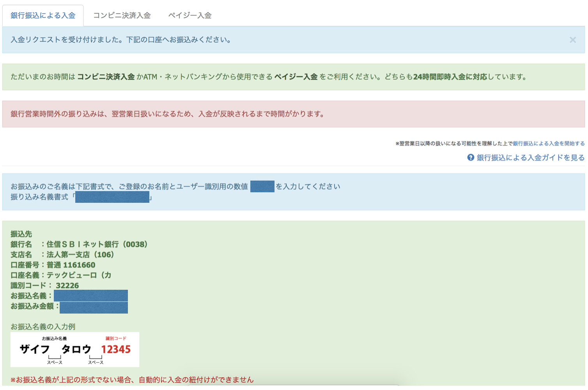Click the 振り込み名義書式 label

click(x=39, y=197)
